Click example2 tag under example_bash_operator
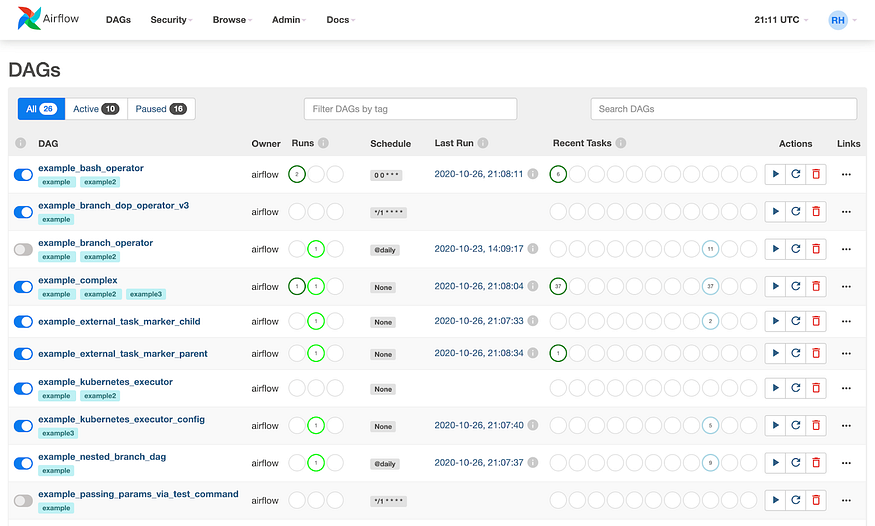The width and height of the screenshot is (875, 526). click(x=100, y=182)
